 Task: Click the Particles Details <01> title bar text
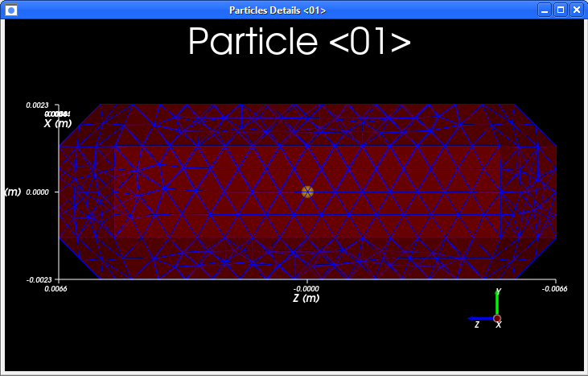point(278,10)
